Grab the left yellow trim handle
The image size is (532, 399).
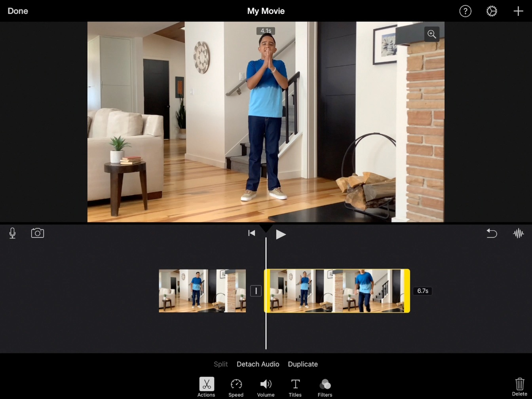(267, 291)
